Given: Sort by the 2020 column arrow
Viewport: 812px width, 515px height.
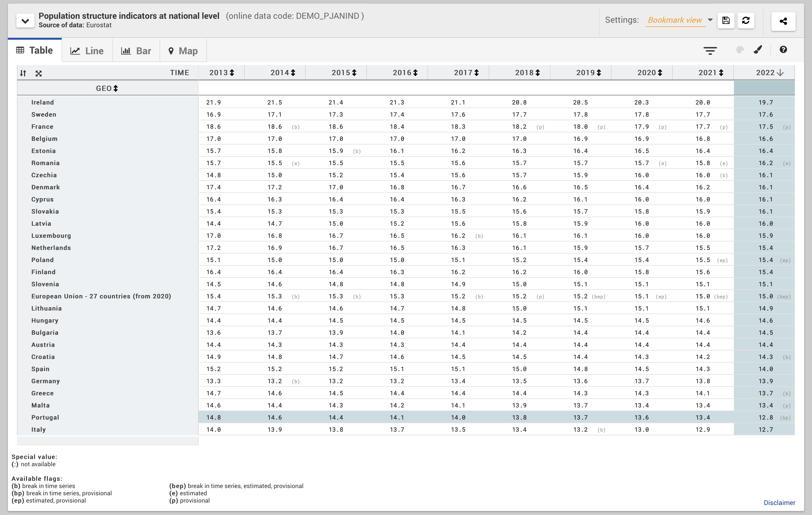Looking at the screenshot, I should click(x=660, y=73).
